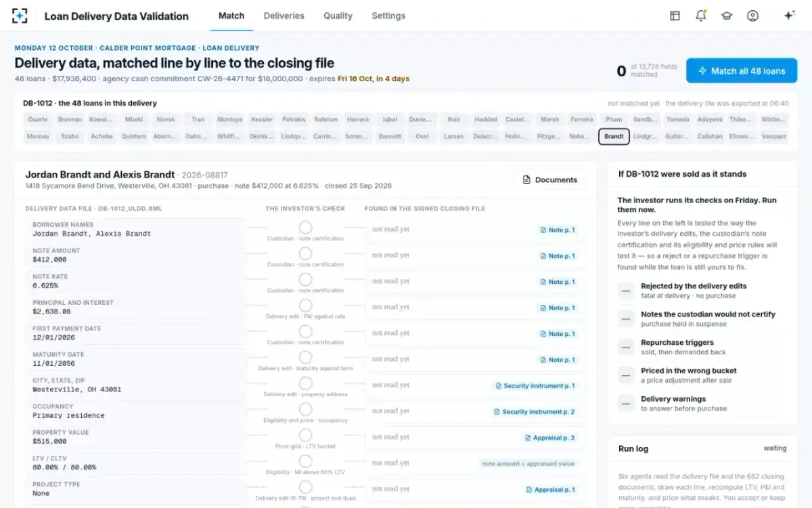The width and height of the screenshot is (812, 508).
Task: Select the Szabo loan chip
Action: [x=70, y=136]
